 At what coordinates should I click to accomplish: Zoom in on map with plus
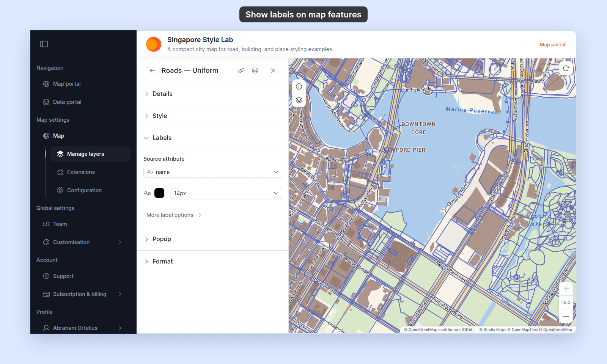(x=566, y=289)
